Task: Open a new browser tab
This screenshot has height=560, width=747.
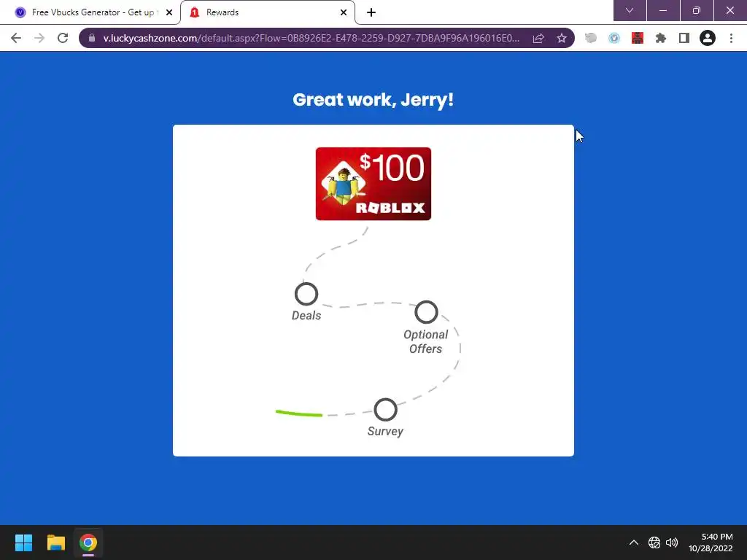Action: pyautogui.click(x=371, y=12)
